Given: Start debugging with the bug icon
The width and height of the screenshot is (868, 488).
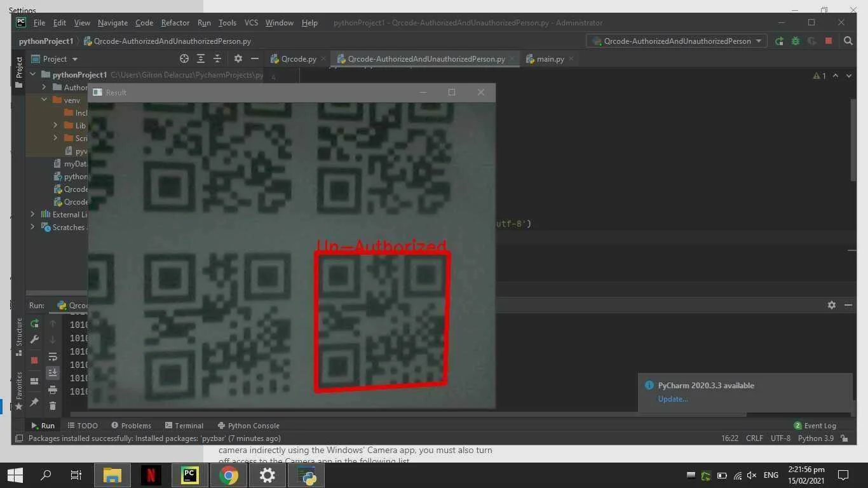Looking at the screenshot, I should [796, 41].
